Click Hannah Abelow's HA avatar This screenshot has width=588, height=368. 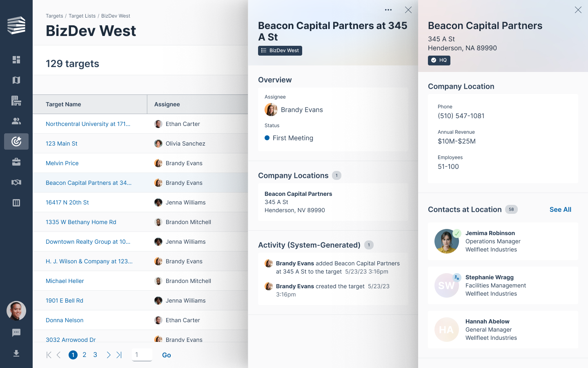click(447, 330)
